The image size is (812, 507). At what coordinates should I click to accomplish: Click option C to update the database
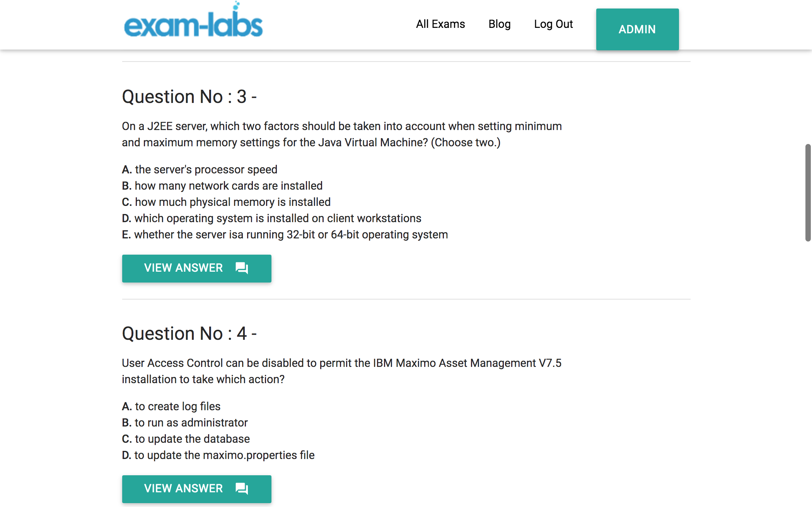(186, 439)
